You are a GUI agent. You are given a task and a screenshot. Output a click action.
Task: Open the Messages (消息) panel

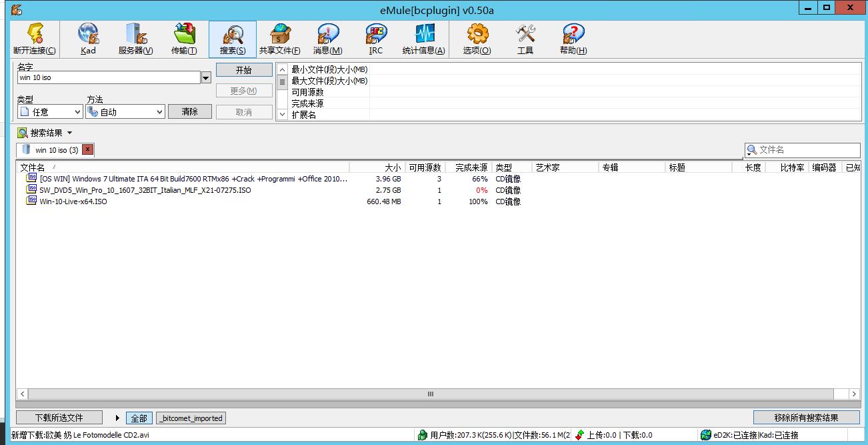click(x=327, y=39)
